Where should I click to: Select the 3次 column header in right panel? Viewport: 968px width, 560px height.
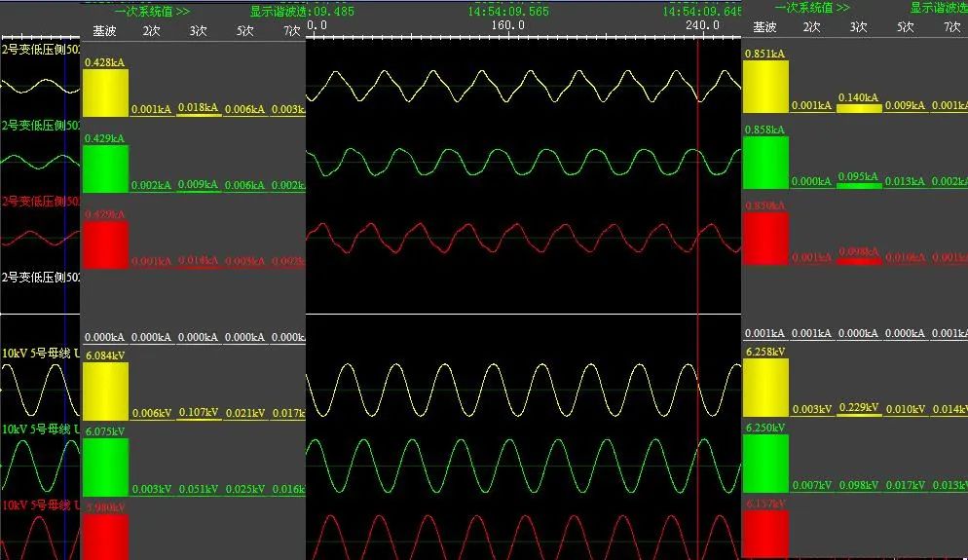pyautogui.click(x=858, y=27)
